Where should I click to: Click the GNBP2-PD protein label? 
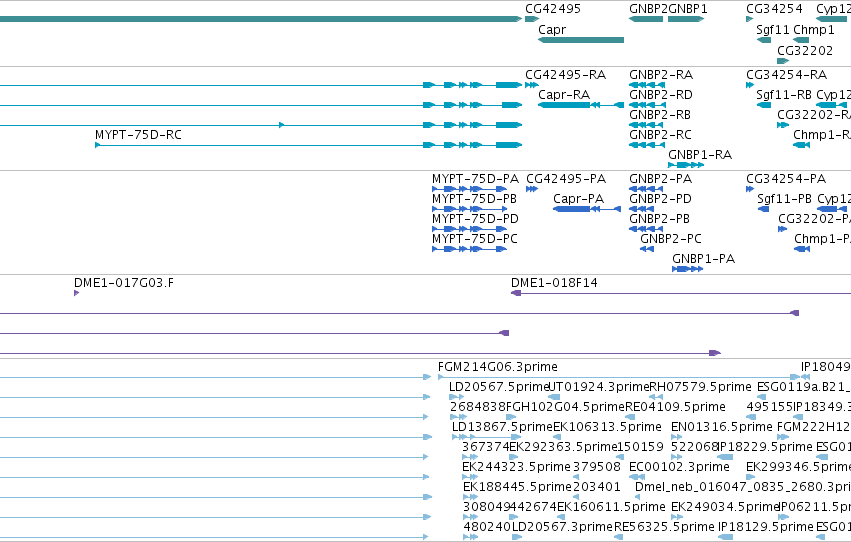[661, 199]
